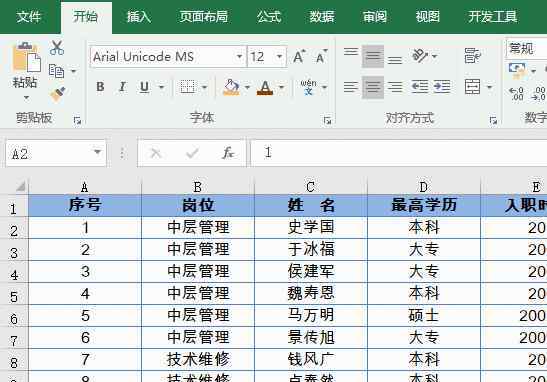This screenshot has height=382, width=547.
Task: Select cell 技术维修 in row 8
Action: tap(198, 359)
